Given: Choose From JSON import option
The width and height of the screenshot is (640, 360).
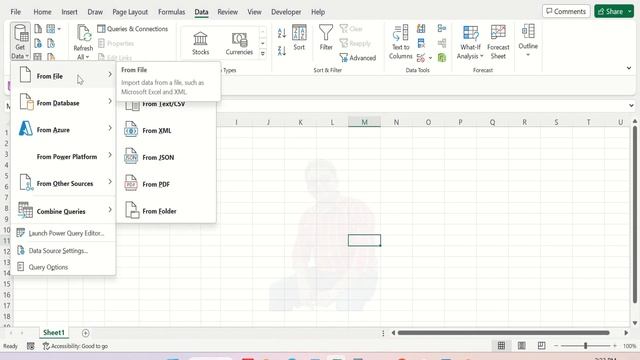Looking at the screenshot, I should pyautogui.click(x=166, y=158).
